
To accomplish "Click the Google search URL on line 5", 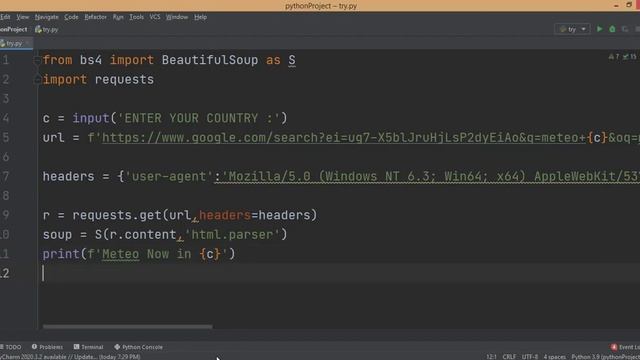I will (344, 138).
